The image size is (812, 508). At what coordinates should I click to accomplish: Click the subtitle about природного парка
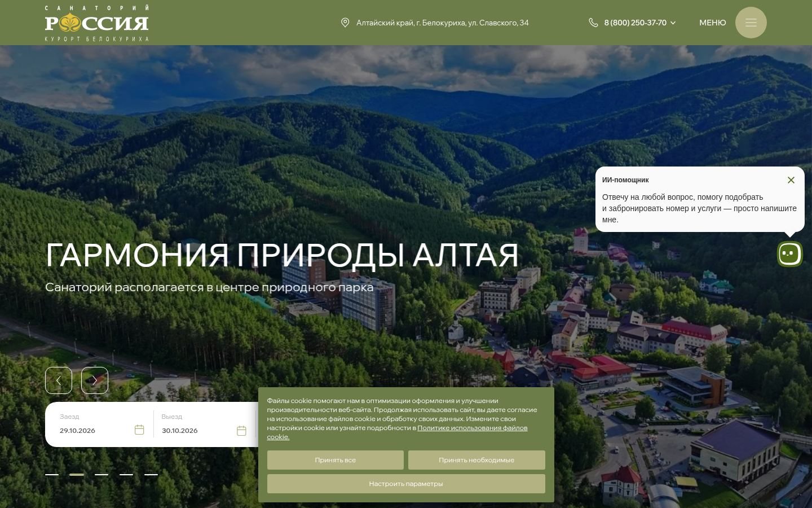click(209, 287)
